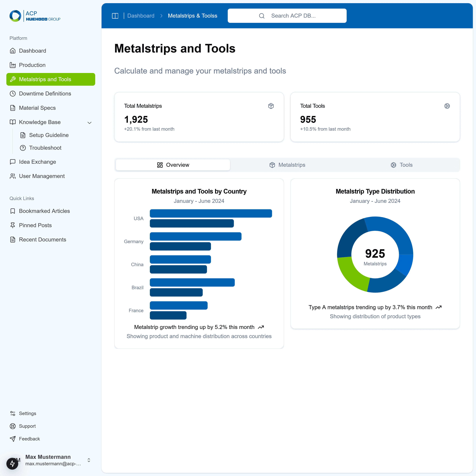Switch to the Tools tab
The width and height of the screenshot is (476, 476).
[401, 165]
